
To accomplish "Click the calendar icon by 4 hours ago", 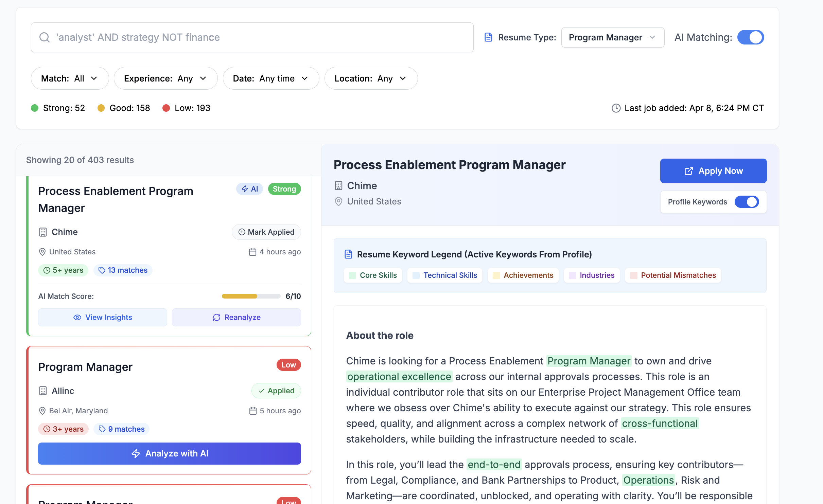I will click(x=252, y=252).
